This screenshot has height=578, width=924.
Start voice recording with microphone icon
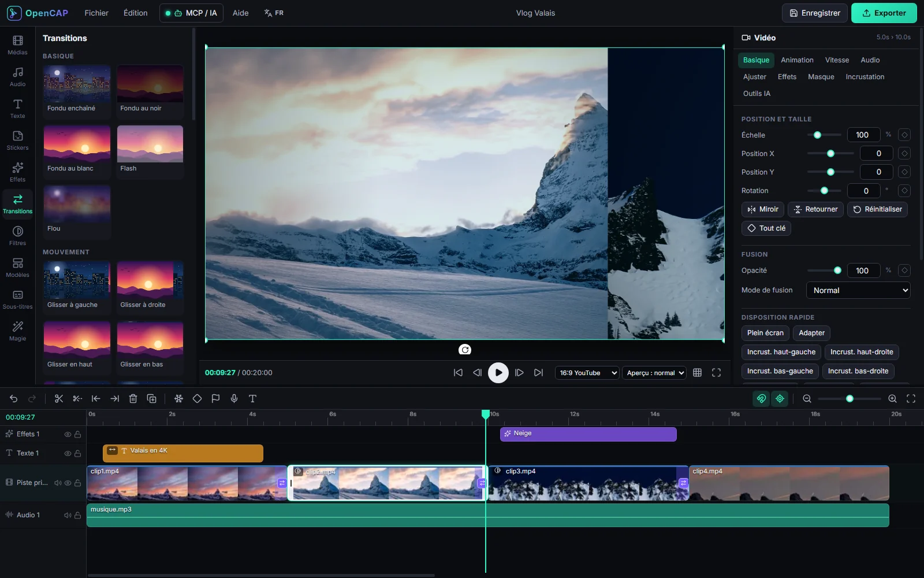click(234, 399)
